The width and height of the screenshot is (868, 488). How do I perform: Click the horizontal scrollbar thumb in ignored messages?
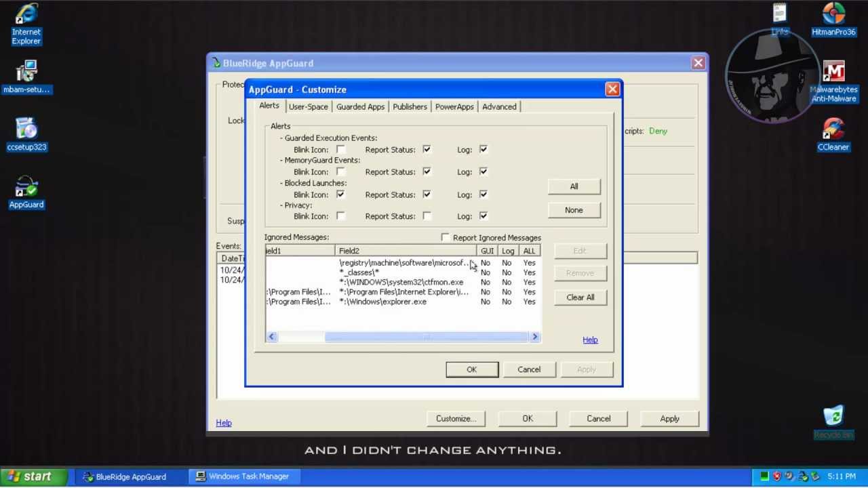click(427, 337)
